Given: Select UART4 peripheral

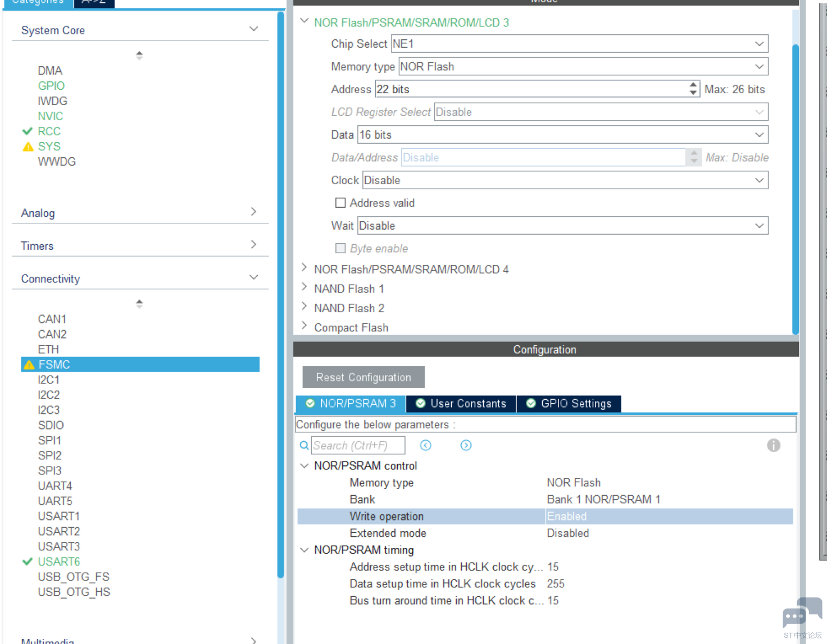Looking at the screenshot, I should tap(55, 486).
